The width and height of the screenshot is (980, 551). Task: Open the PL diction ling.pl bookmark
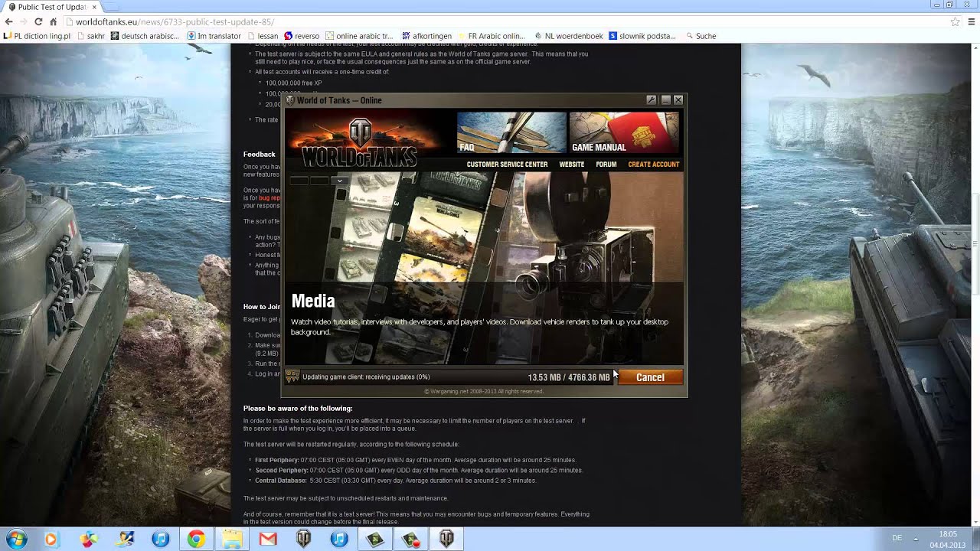click(x=37, y=36)
